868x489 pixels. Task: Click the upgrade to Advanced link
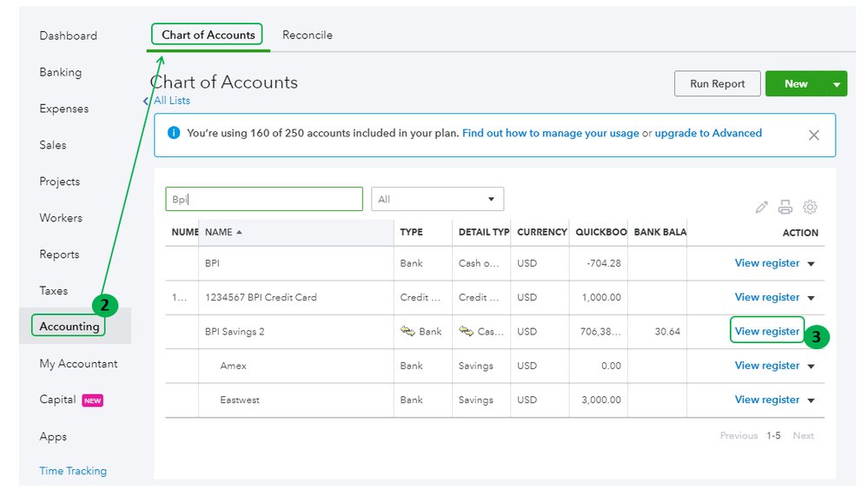pyautogui.click(x=707, y=133)
